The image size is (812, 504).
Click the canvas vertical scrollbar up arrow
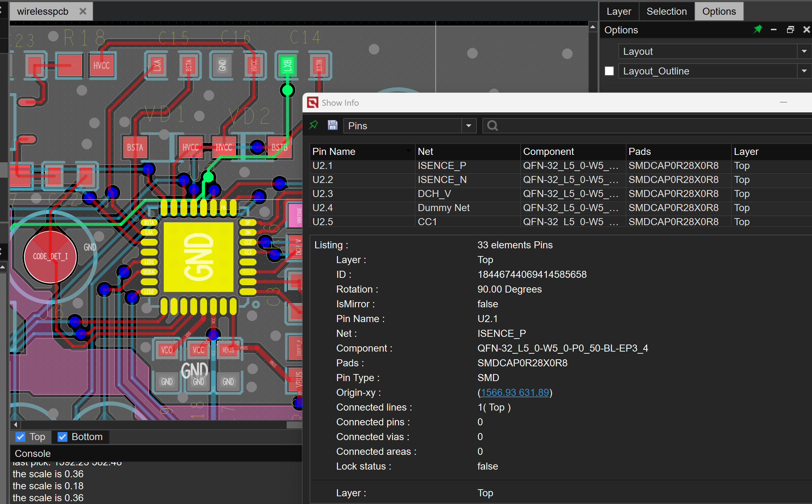pyautogui.click(x=593, y=27)
